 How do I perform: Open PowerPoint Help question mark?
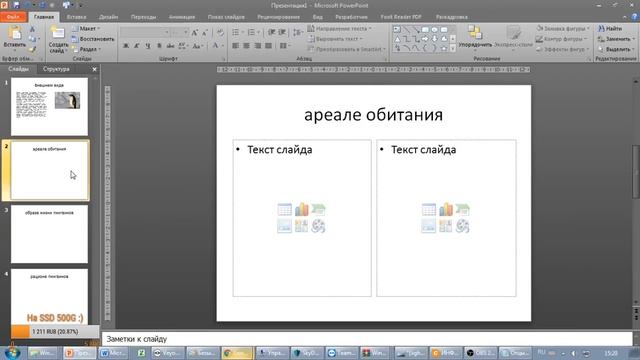634,17
